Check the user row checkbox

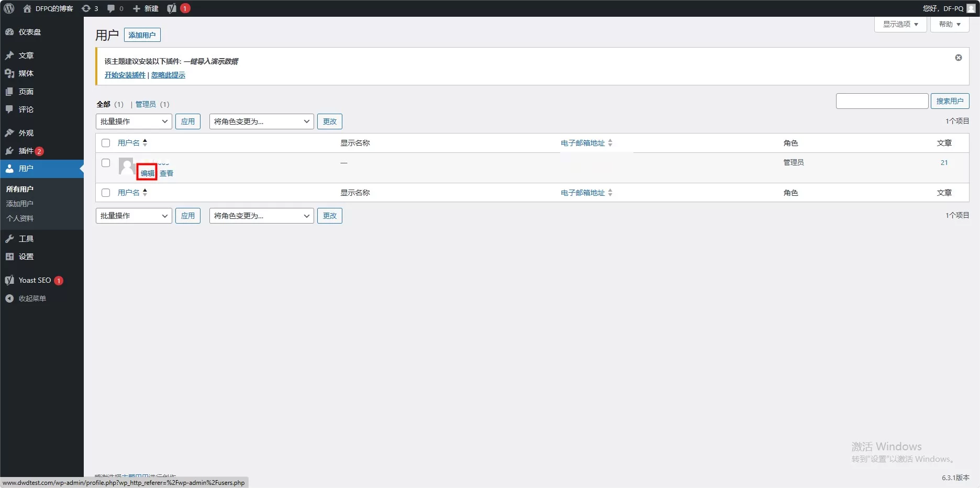click(106, 163)
